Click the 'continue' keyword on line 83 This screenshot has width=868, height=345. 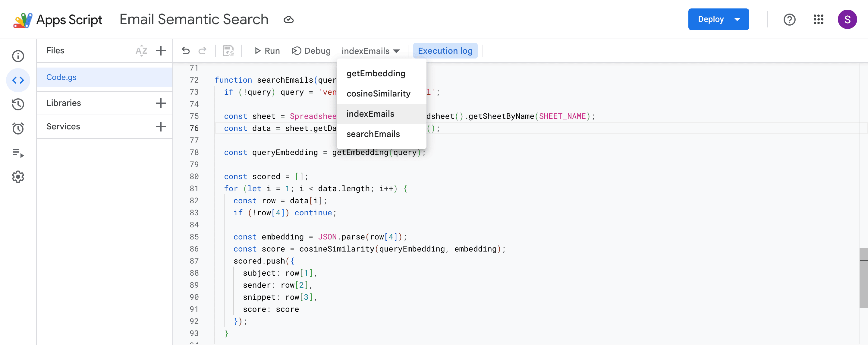(313, 213)
